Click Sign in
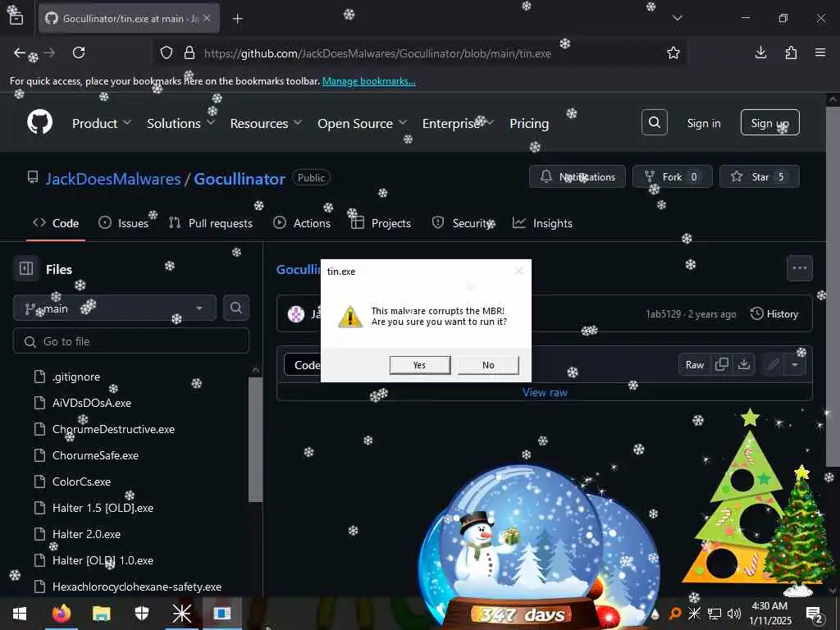The image size is (840, 630). 703,123
